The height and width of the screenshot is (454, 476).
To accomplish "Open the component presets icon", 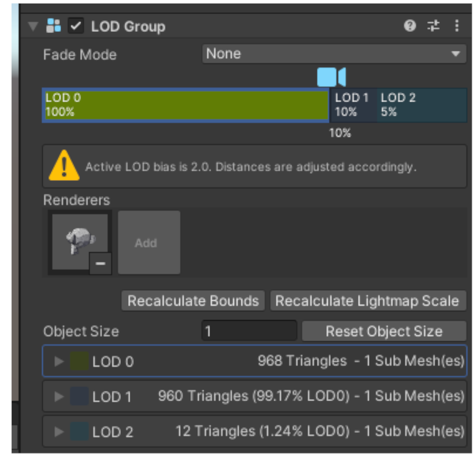I will [433, 26].
